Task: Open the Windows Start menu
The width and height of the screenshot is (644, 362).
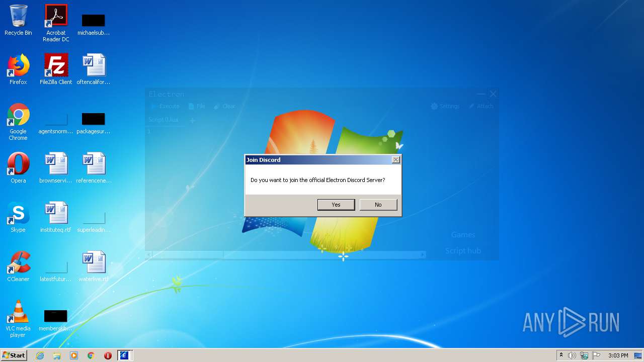Action: [14, 355]
